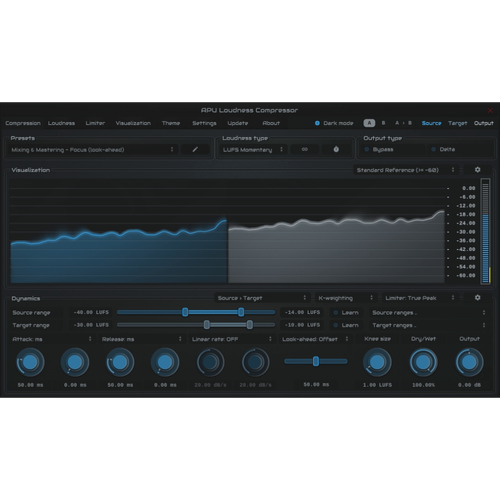Open the Loudness menu
This screenshot has height=500, width=500.
coord(61,123)
